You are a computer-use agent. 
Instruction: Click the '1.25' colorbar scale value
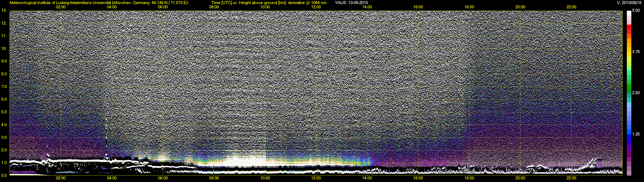[636, 134]
